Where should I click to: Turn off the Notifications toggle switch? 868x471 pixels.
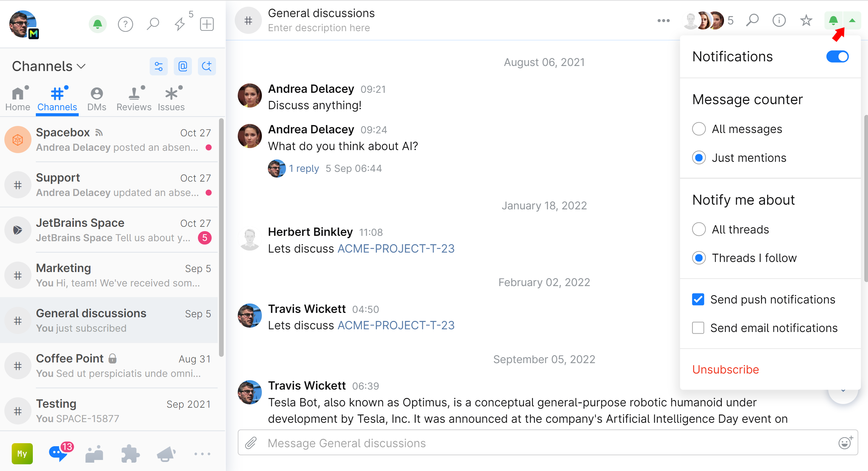point(837,57)
